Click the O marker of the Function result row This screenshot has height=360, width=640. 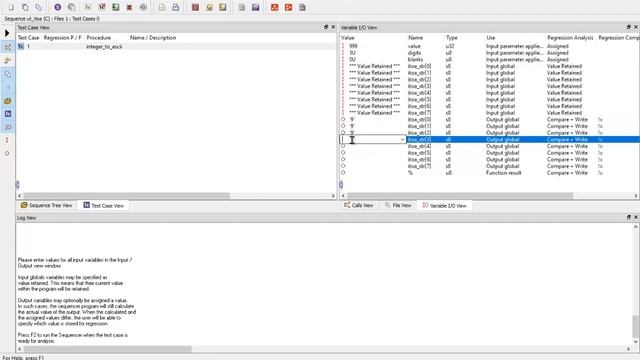[x=343, y=173]
